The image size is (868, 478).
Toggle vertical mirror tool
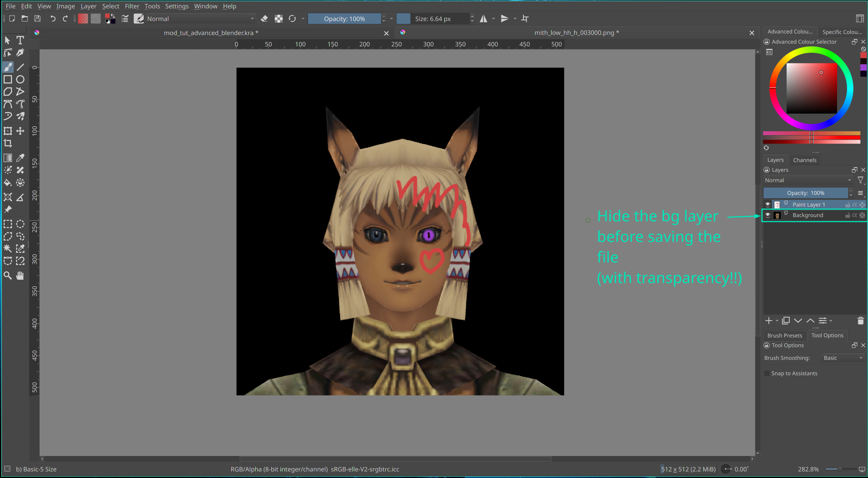[x=505, y=18]
